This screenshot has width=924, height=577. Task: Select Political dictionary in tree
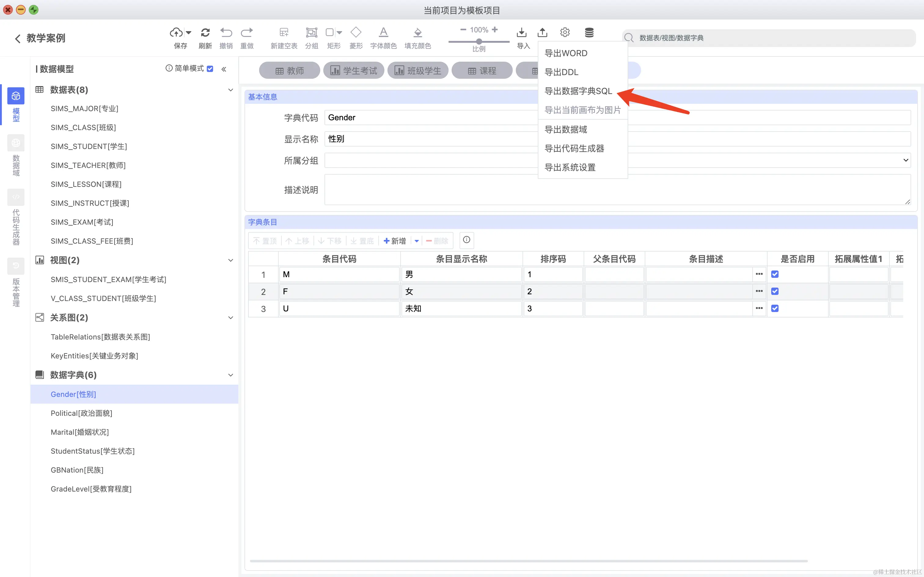pyautogui.click(x=81, y=413)
